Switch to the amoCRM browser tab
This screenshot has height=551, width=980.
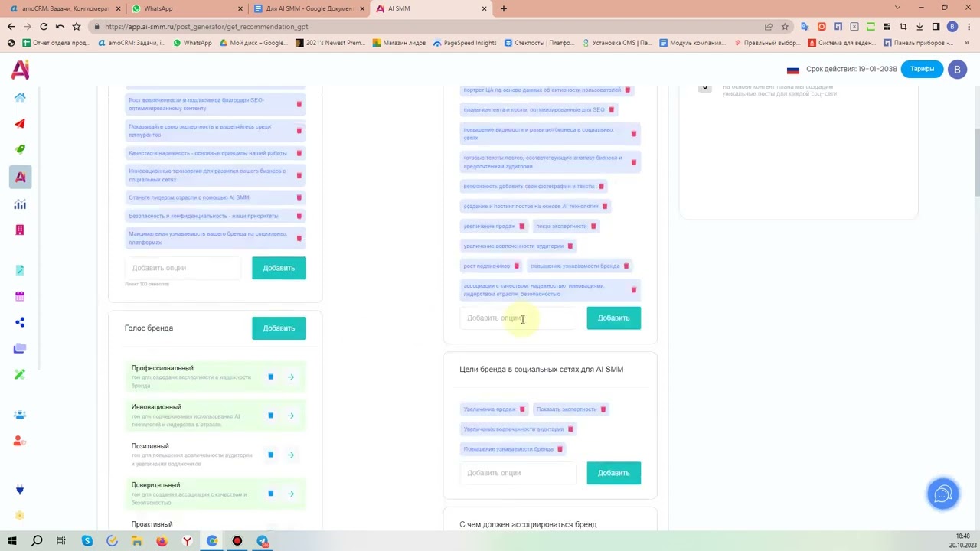click(65, 8)
